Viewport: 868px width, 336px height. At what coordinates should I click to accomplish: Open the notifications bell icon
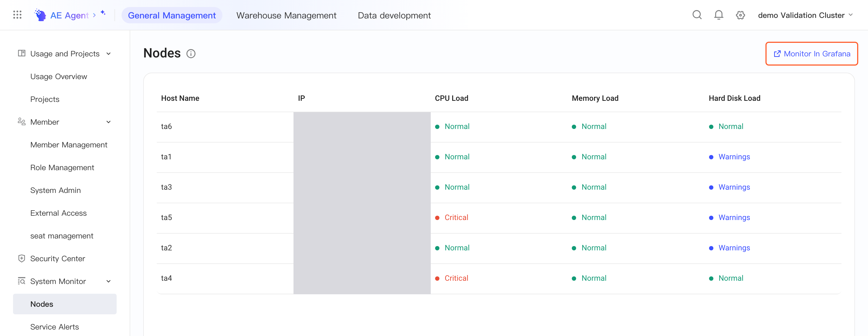coord(718,15)
